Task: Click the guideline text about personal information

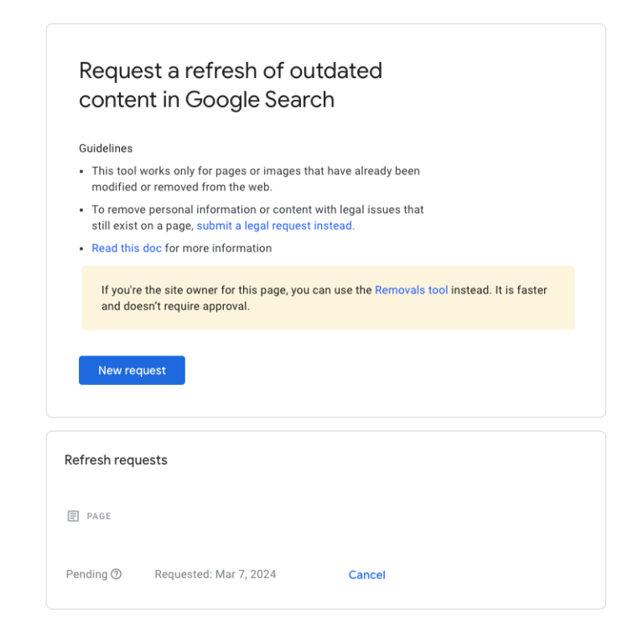Action: [x=257, y=210]
